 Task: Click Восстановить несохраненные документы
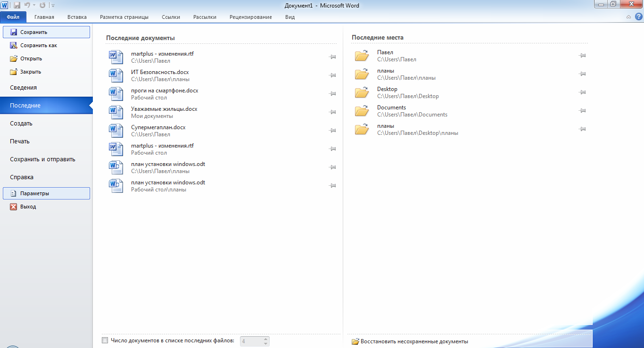pyautogui.click(x=410, y=341)
